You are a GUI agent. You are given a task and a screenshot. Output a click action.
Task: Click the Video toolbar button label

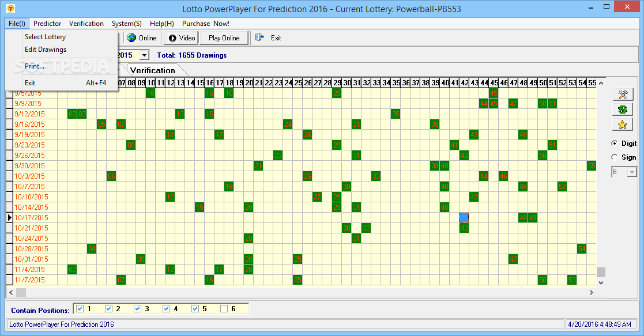187,38
